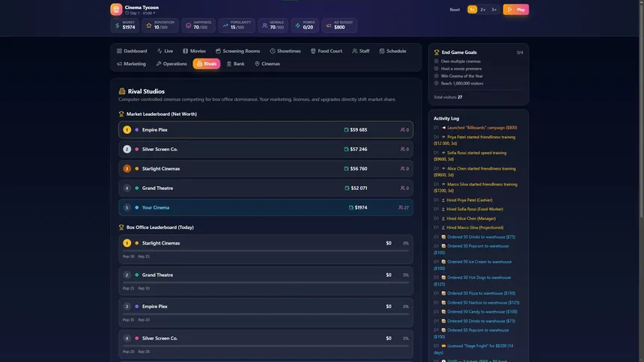The height and width of the screenshot is (362, 644).
Task: Click the trophy icon next to Market Leaderboard
Action: pos(121,114)
